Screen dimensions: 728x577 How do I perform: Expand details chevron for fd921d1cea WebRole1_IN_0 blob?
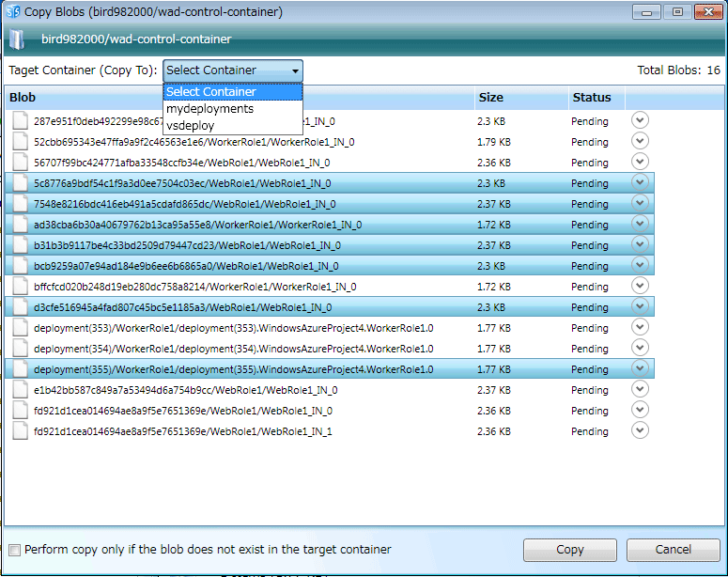640,410
